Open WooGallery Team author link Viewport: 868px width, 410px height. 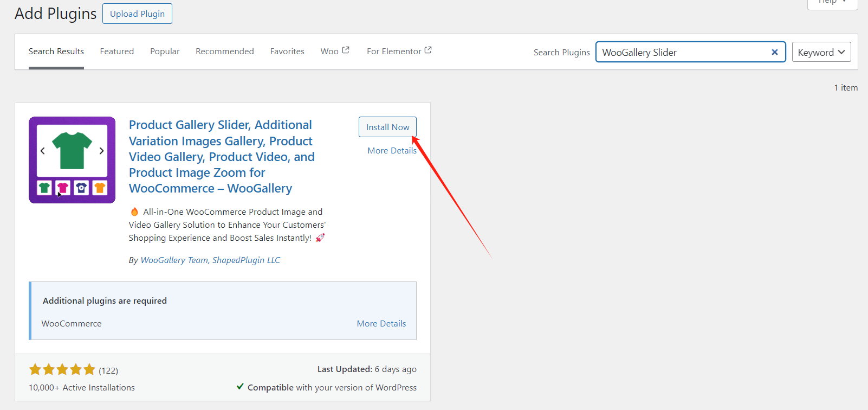174,260
